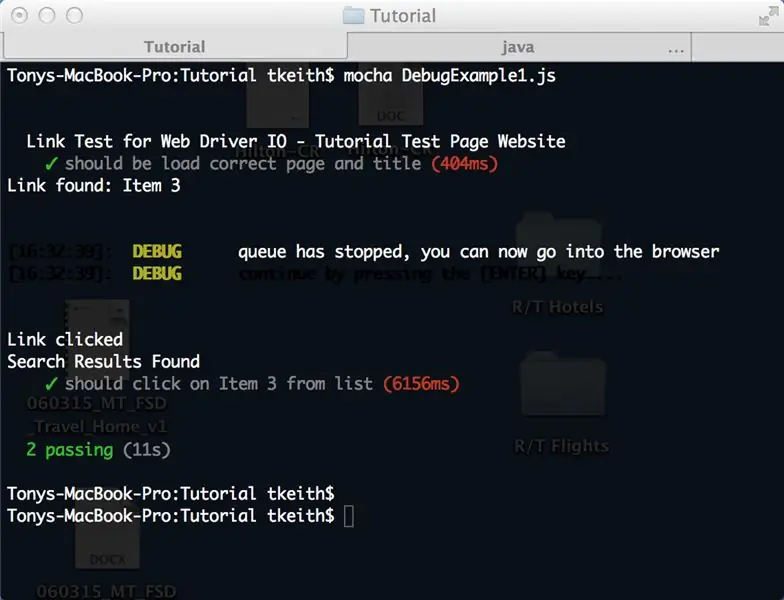Switch to the java terminal tab

tap(518, 47)
